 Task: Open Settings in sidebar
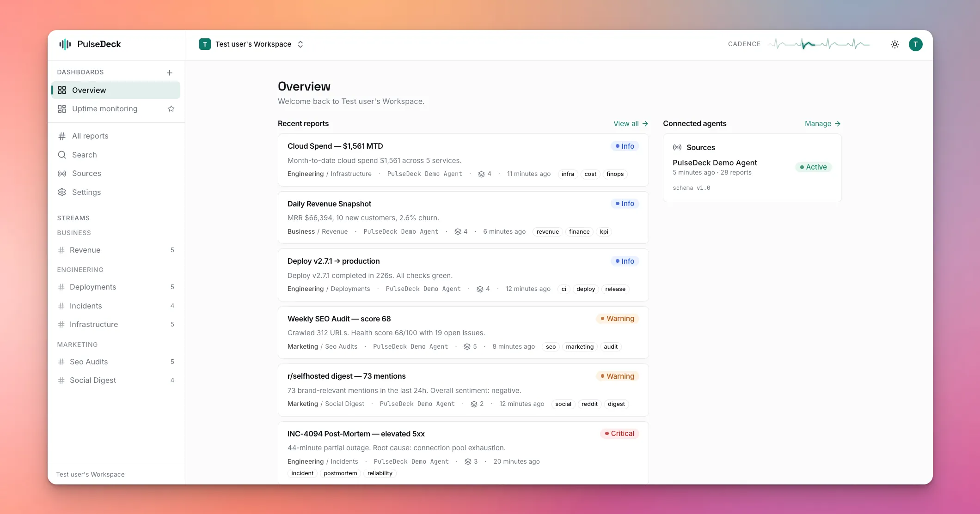116,192
